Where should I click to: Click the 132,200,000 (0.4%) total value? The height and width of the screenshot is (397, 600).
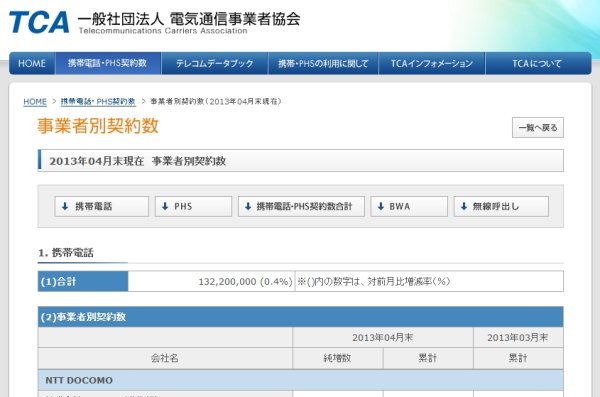click(245, 282)
